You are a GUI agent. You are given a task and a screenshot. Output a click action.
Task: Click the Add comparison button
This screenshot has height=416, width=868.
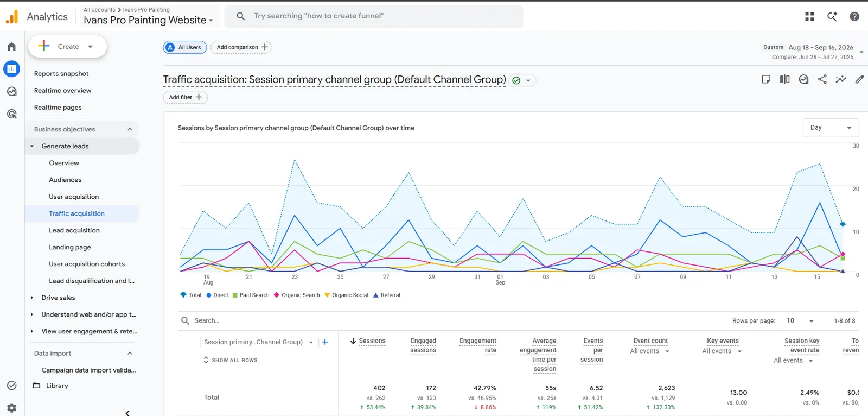241,47
